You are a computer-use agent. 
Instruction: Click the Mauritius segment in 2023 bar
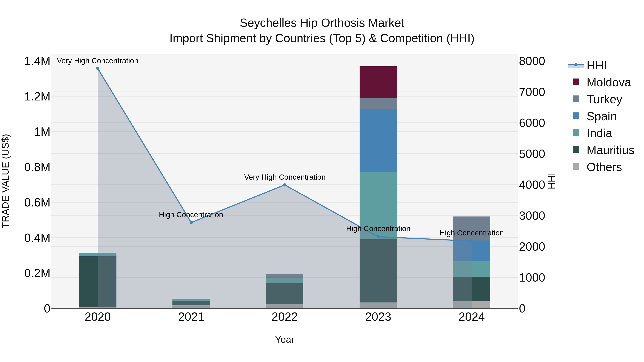[x=378, y=271]
